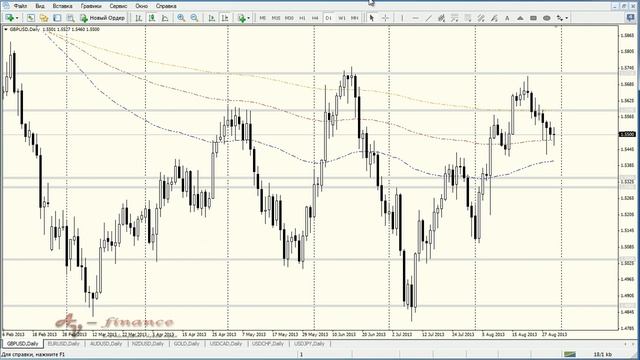The image size is (640, 360).
Task: Switch to the USDJPY,Daily chart tab
Action: [x=309, y=344]
